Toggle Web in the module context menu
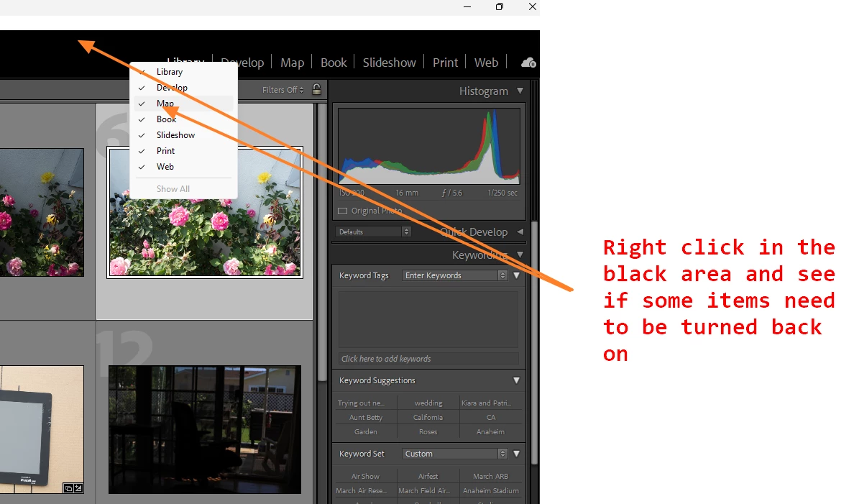The image size is (854, 504). 183,167
